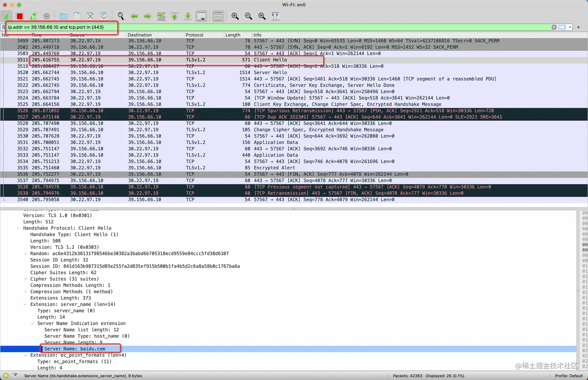Select the Version: TLS 1.2 (0x0303) line
Viewport: 588px width, 380px height.
[x=65, y=247]
